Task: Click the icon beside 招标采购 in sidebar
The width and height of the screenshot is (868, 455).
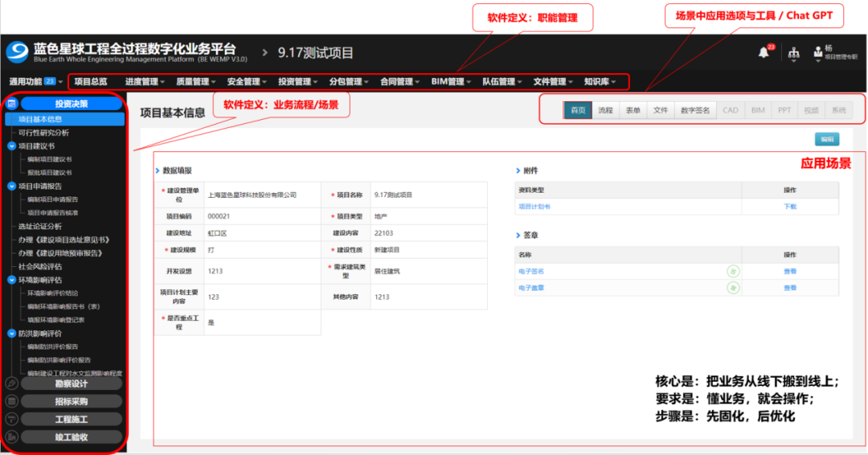Action: click(x=11, y=401)
